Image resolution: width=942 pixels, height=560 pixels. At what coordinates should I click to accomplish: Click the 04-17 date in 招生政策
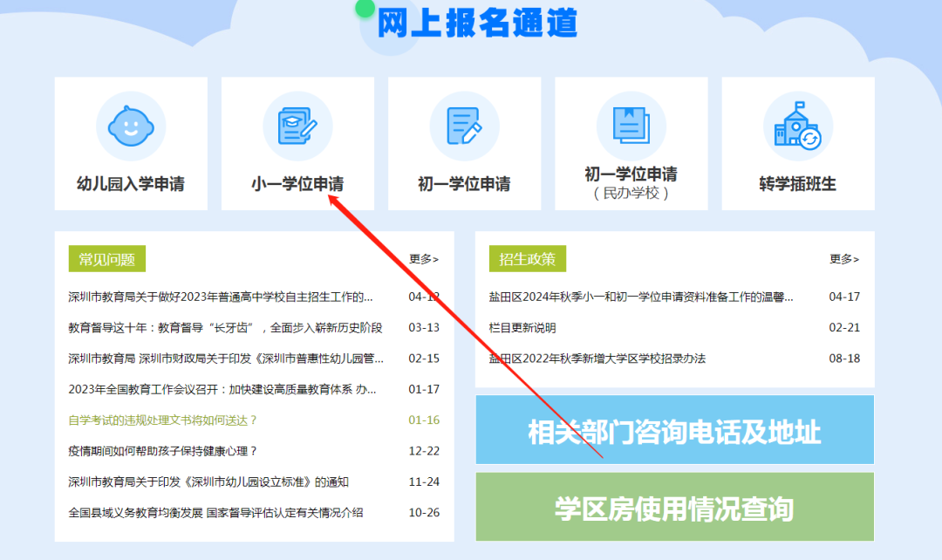click(844, 297)
